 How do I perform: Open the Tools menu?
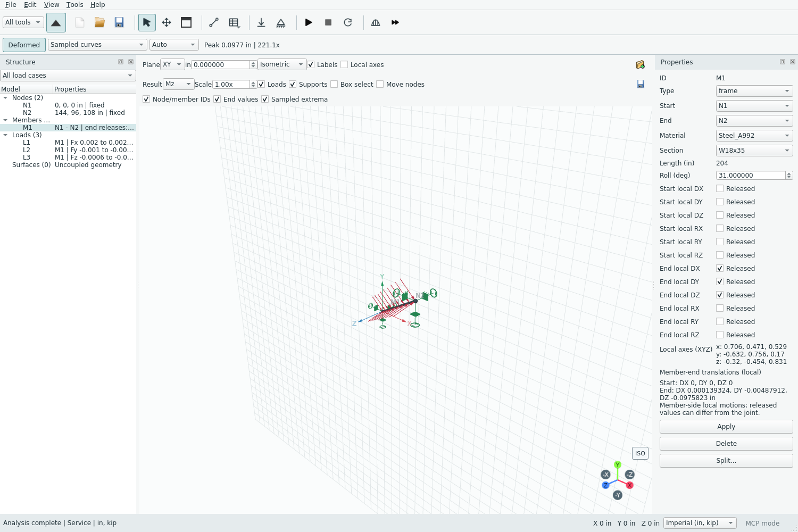pyautogui.click(x=74, y=5)
